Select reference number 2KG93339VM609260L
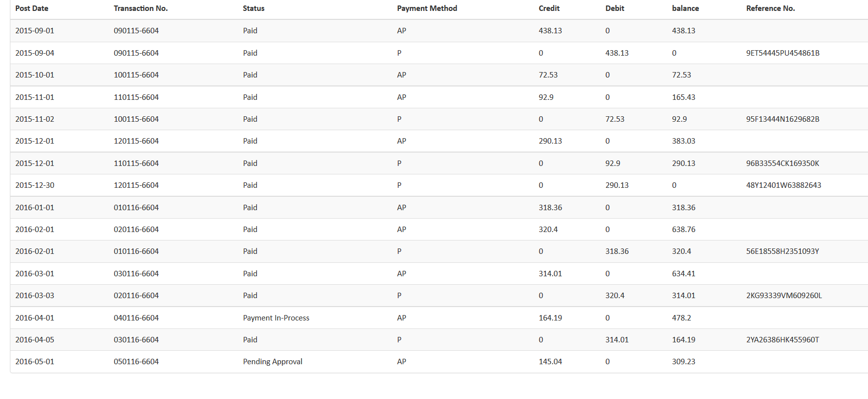The height and width of the screenshot is (399, 868). 784,296
